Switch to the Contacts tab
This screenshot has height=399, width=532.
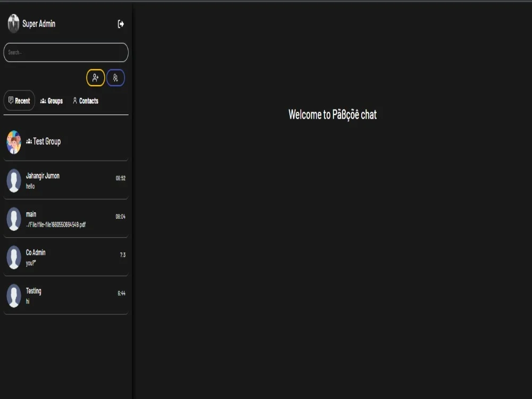pos(85,101)
